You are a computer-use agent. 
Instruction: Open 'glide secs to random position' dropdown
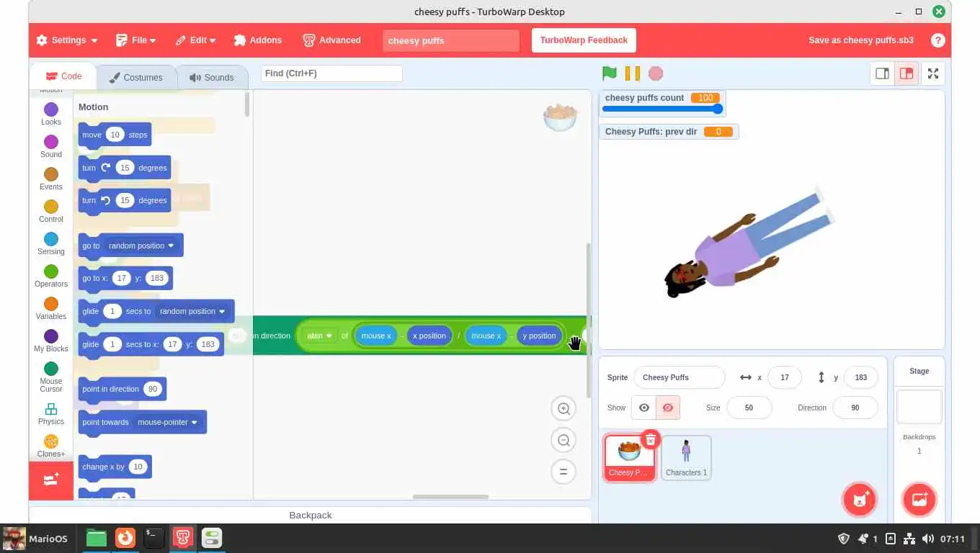tap(192, 311)
